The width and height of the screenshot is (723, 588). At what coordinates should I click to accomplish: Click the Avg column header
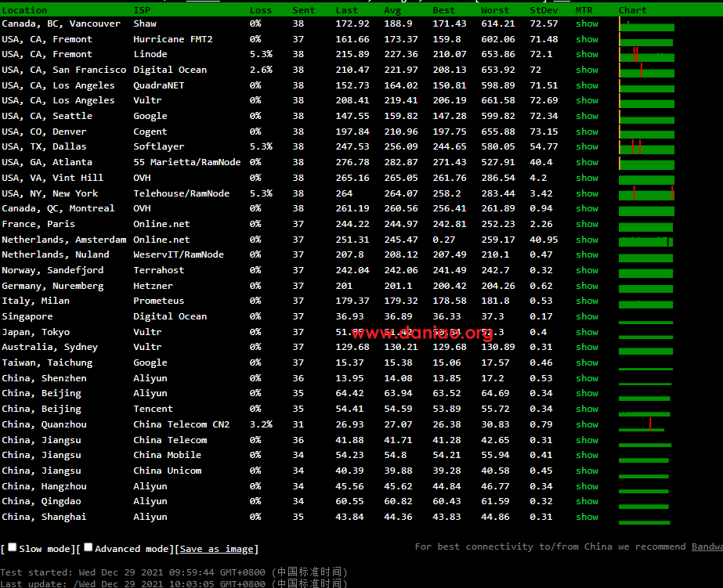(392, 9)
